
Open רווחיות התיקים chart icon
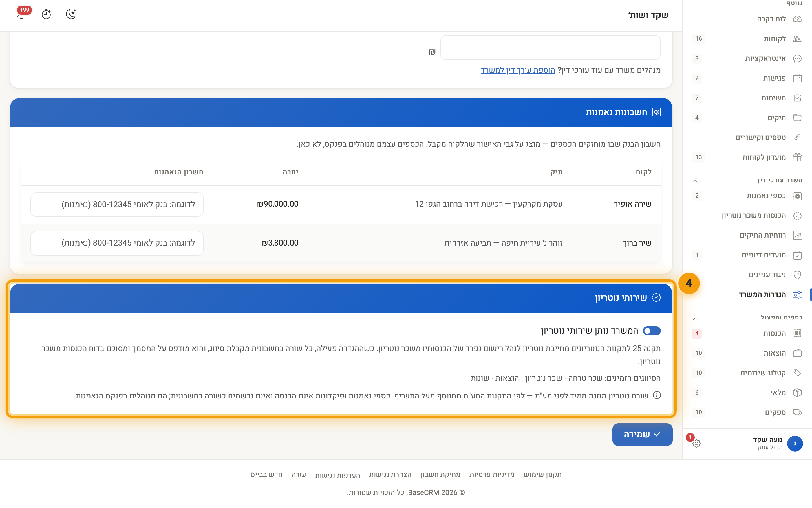(x=797, y=236)
